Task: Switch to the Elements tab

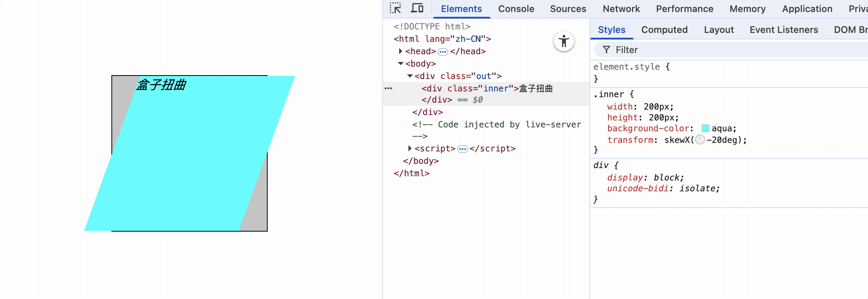Action: (x=461, y=9)
